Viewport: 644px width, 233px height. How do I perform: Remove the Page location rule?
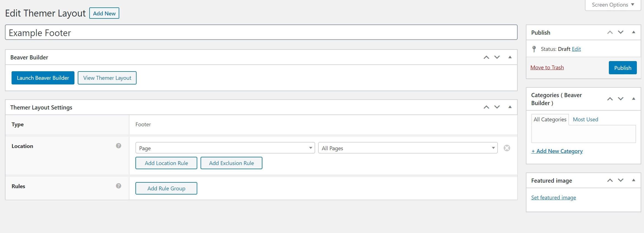coord(507,148)
